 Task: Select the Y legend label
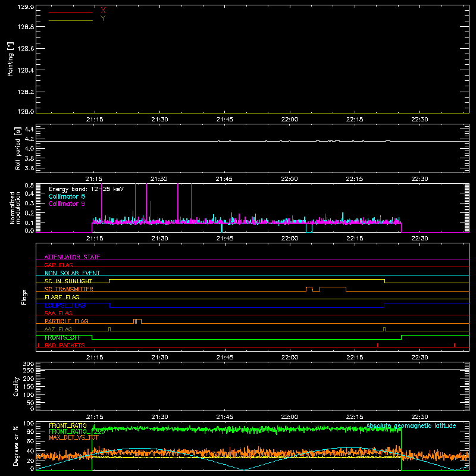tap(103, 18)
